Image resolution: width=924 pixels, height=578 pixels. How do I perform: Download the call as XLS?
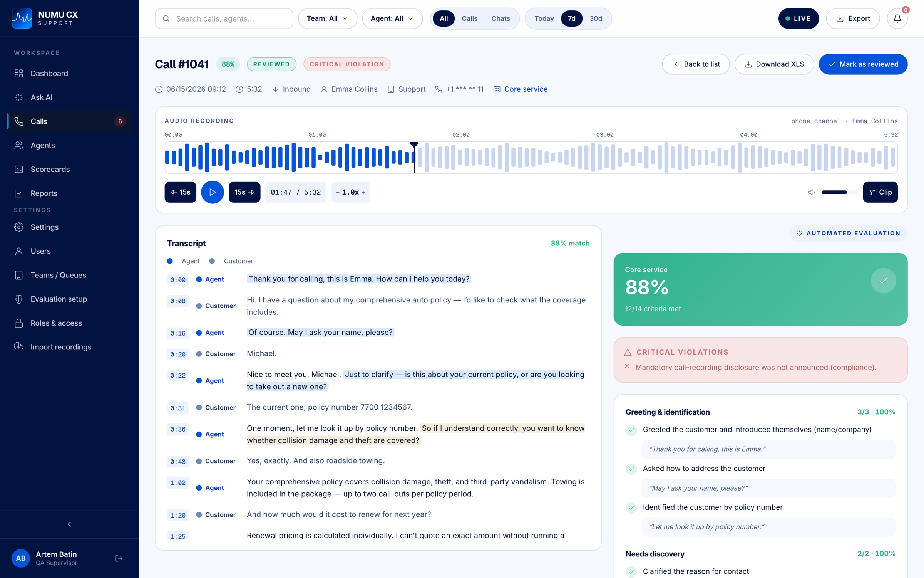point(774,64)
